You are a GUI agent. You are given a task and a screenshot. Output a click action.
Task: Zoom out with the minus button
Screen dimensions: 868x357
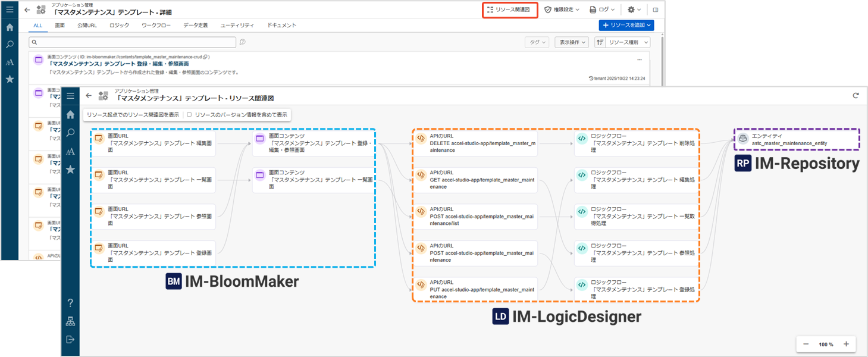[x=806, y=344]
